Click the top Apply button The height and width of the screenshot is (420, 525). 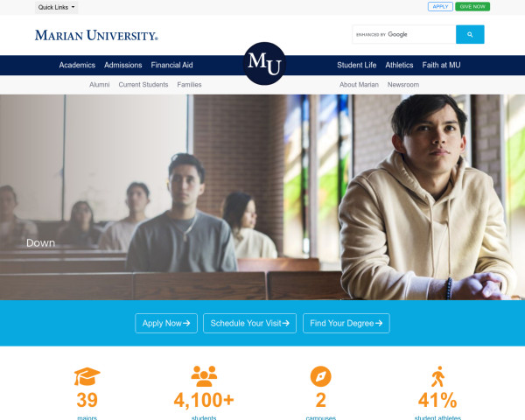pos(440,7)
